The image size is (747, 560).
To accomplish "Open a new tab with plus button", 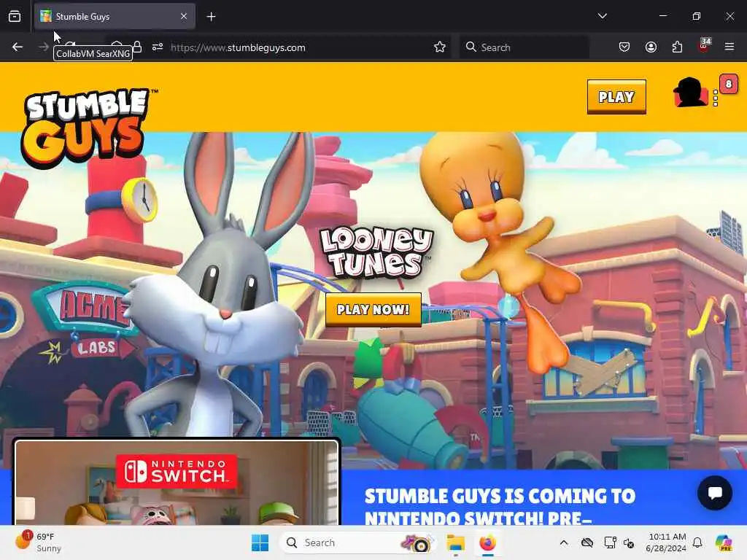I will (x=211, y=17).
